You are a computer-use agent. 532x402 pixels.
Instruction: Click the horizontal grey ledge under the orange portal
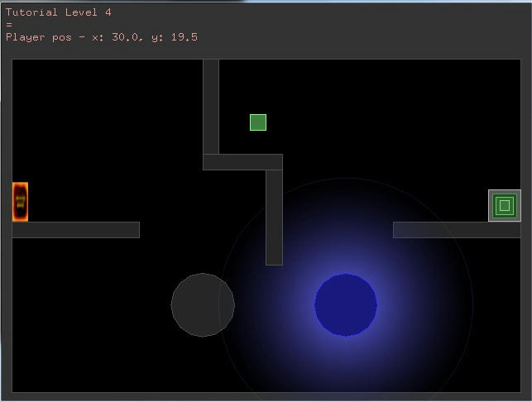point(76,230)
